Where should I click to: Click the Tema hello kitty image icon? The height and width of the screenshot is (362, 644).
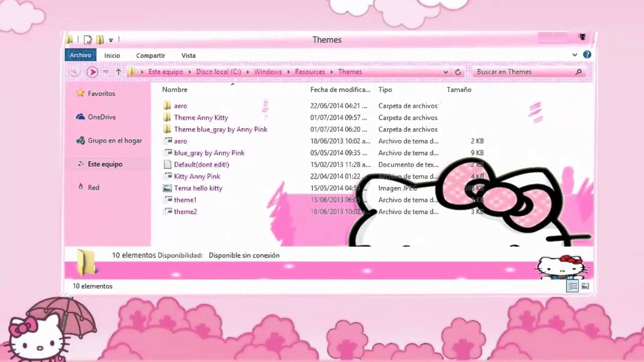coord(167,188)
